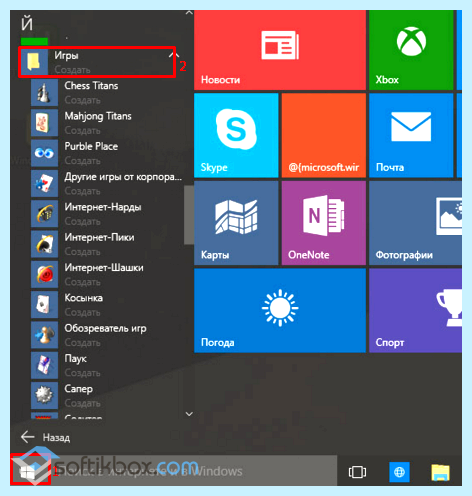This screenshot has height=496, width=472.
Task: Open File Explorer from the taskbar
Action: [x=441, y=473]
